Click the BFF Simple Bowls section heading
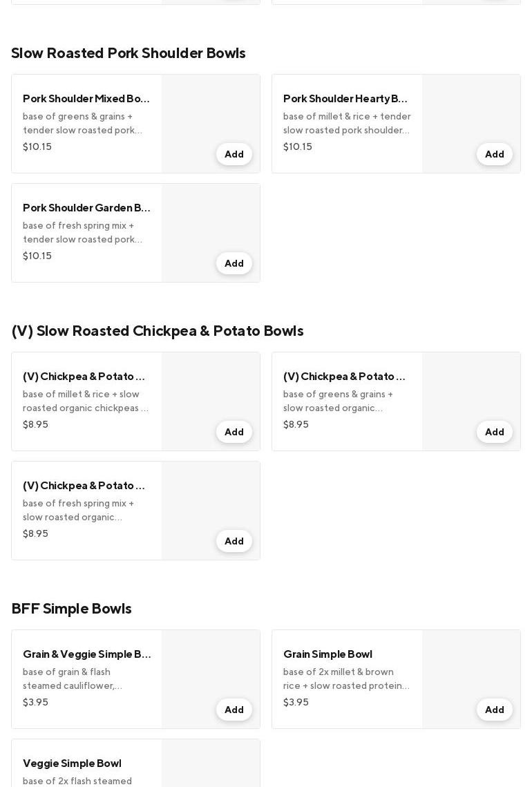This screenshot has height=787, width=532. click(71, 609)
